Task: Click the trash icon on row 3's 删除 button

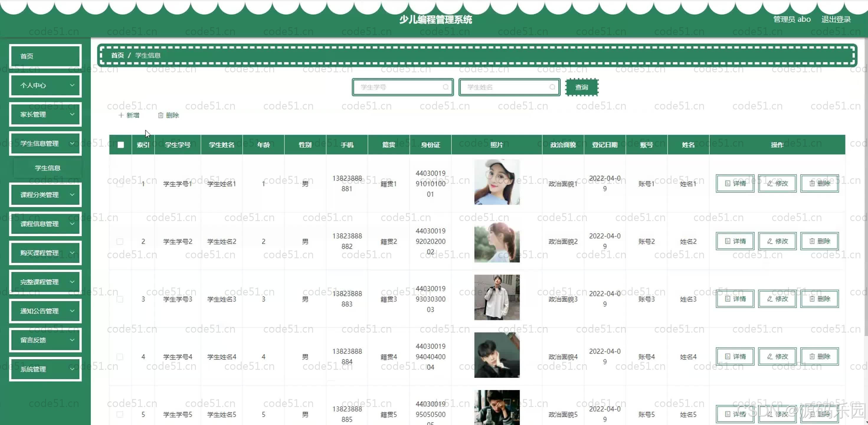Action: click(812, 299)
